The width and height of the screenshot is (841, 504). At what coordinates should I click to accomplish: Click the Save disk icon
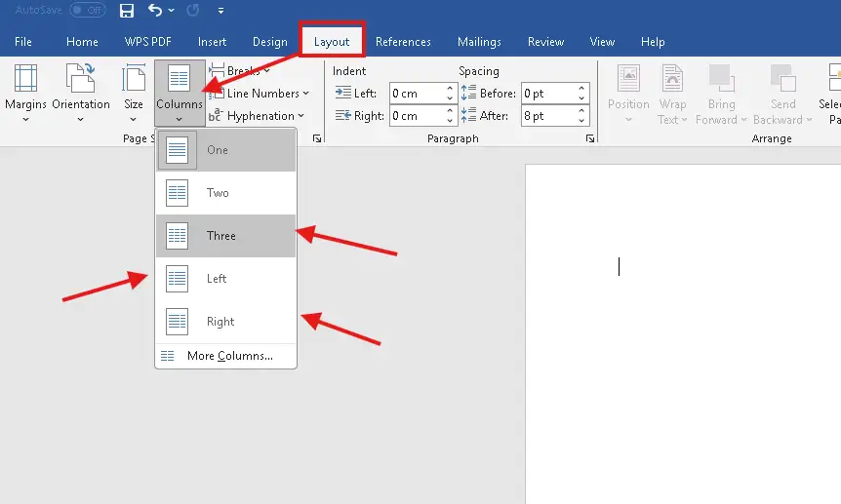tap(127, 10)
